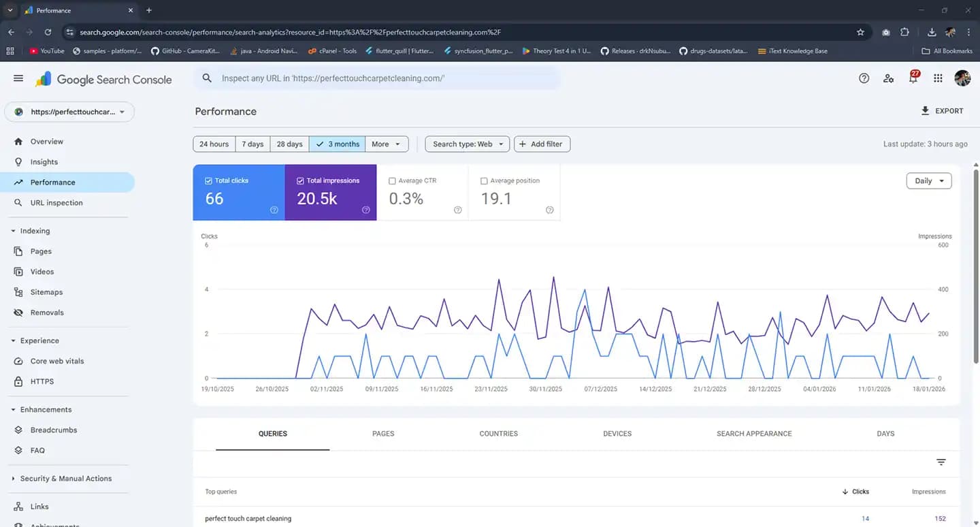
Task: Switch to the Pages tab
Action: (383, 434)
